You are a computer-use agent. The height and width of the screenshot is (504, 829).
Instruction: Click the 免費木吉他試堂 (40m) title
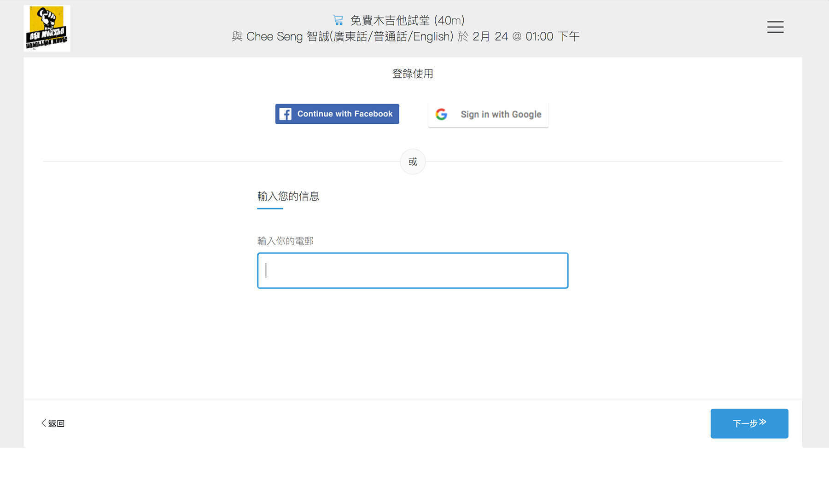click(x=408, y=20)
